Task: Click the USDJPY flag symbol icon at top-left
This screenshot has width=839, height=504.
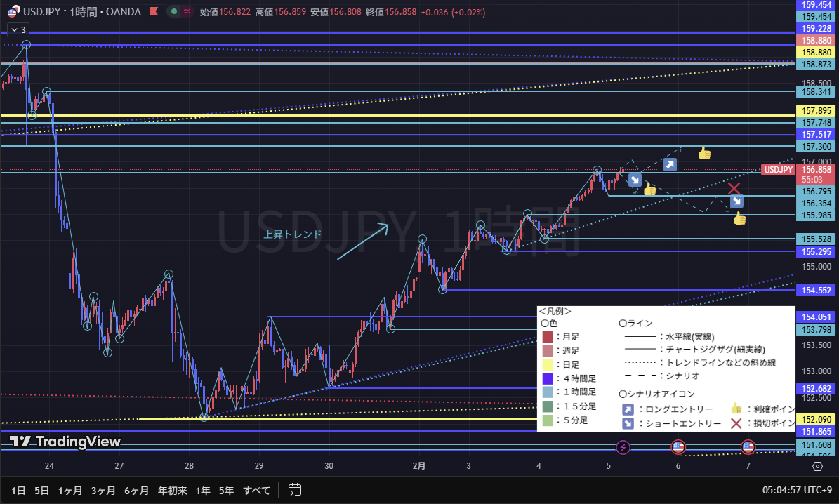Action: point(13,11)
